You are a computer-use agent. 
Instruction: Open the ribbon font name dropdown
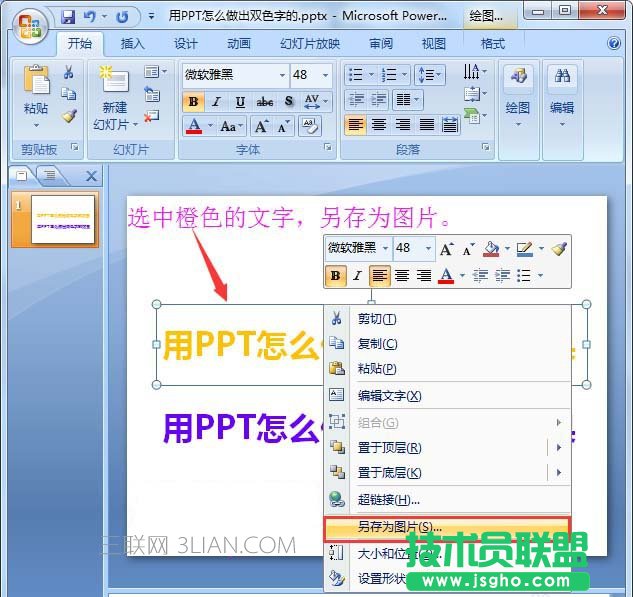click(282, 75)
